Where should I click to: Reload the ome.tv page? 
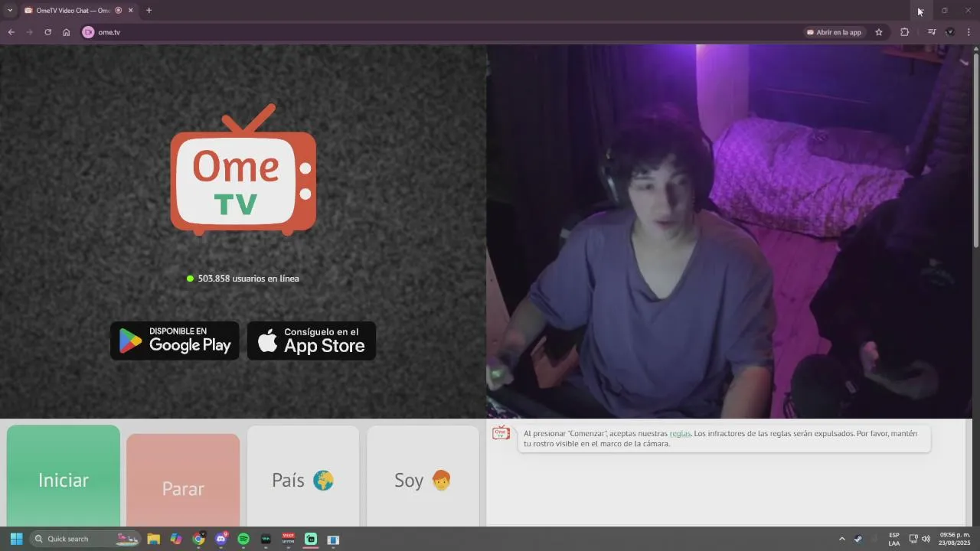coord(47,32)
